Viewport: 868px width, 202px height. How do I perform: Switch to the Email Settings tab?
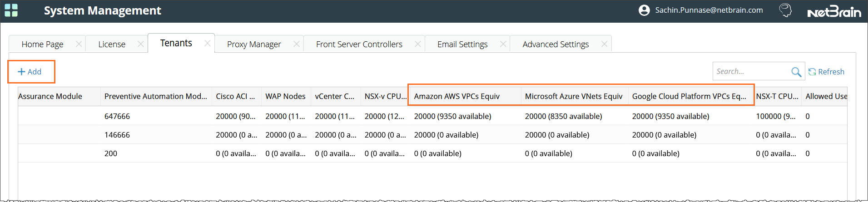(x=462, y=44)
